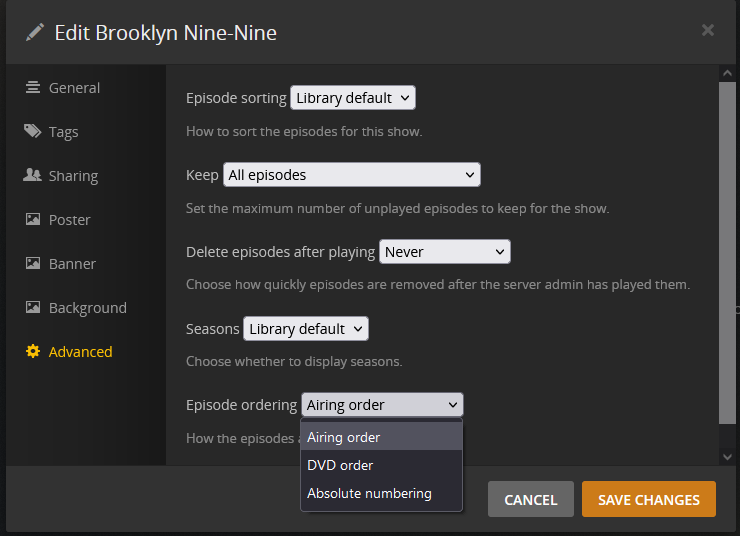Image resolution: width=740 pixels, height=536 pixels.
Task: Click the Banner image icon
Action: (x=33, y=263)
